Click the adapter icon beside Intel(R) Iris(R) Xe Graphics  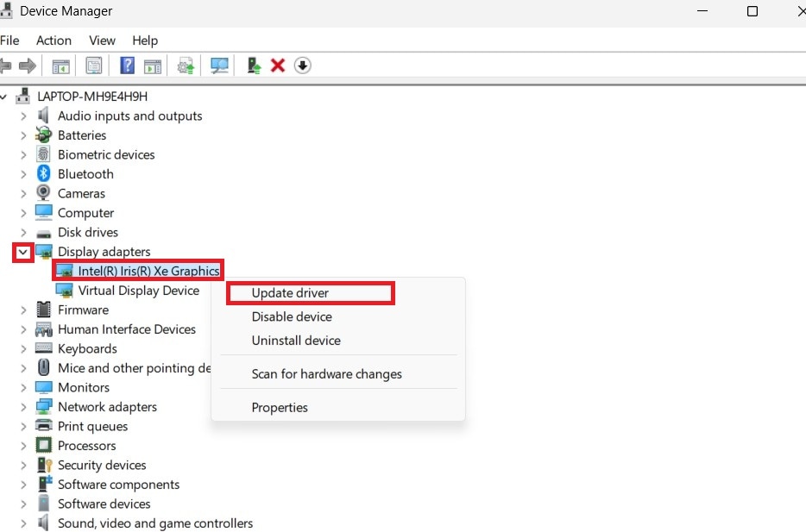[x=64, y=271]
